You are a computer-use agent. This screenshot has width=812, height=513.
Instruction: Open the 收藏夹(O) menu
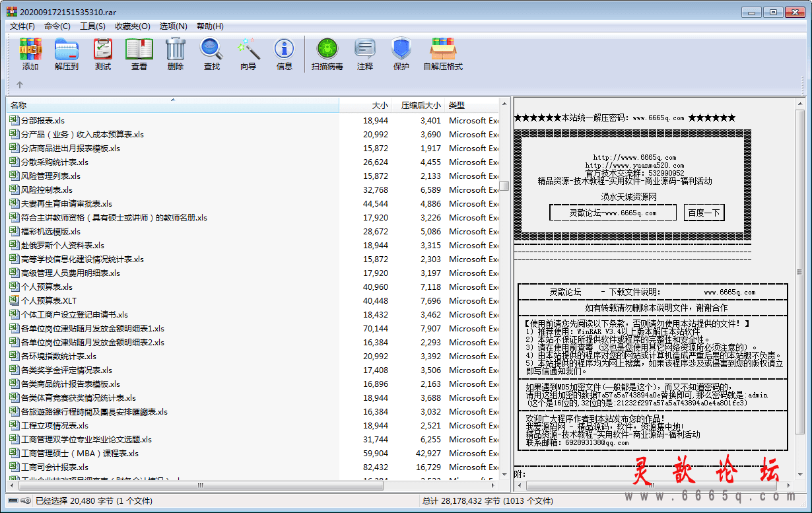[132, 26]
